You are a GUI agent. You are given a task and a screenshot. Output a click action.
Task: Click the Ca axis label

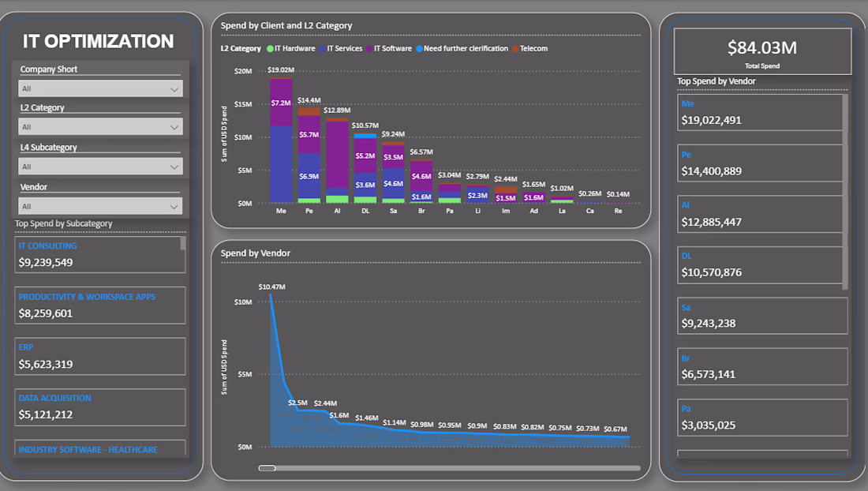[590, 211]
